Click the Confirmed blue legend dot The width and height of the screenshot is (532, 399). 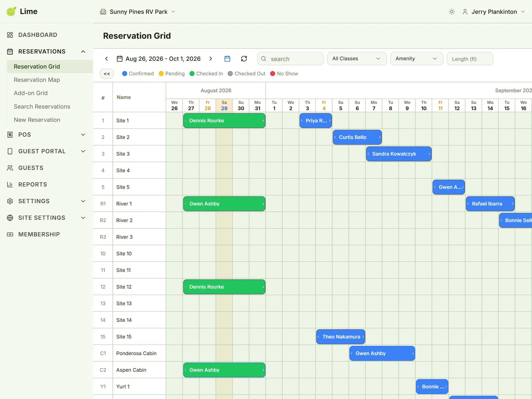tap(125, 74)
